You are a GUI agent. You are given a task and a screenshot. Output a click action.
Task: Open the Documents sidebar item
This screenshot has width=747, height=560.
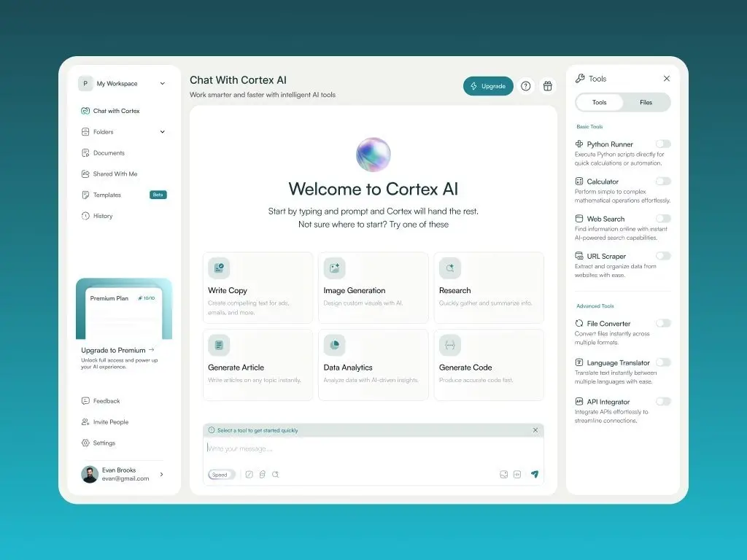click(104, 153)
